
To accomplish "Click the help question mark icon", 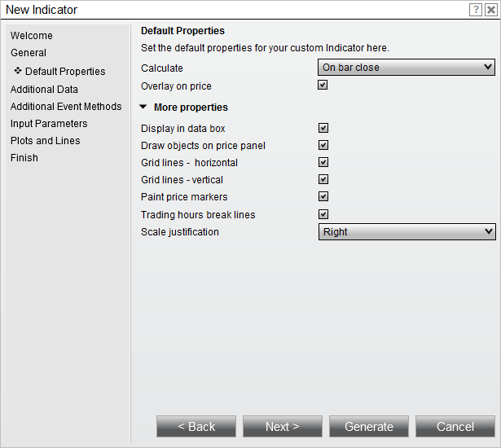I will pyautogui.click(x=476, y=10).
